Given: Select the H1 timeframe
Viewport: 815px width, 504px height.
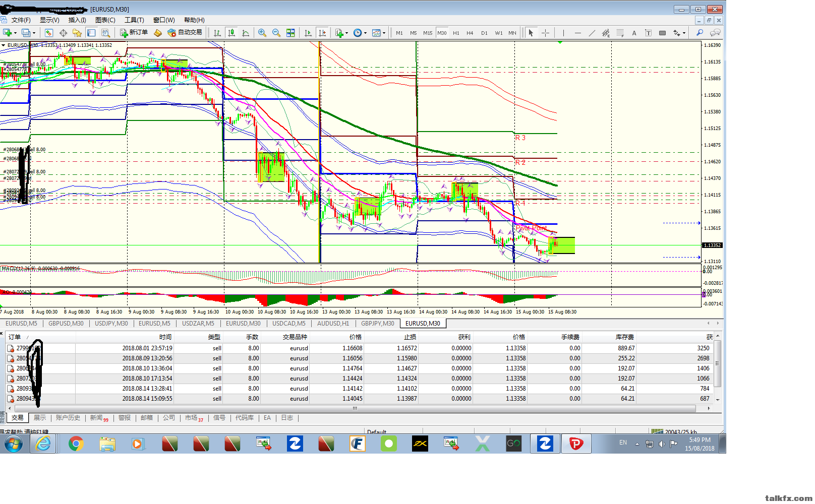Looking at the screenshot, I should click(456, 33).
